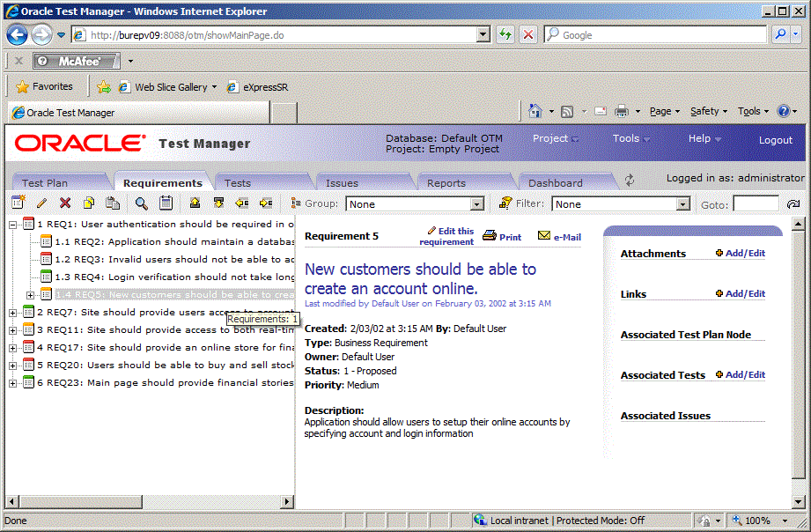
Task: Click the detail pane vertical scrollbar down arrow
Action: [798, 501]
